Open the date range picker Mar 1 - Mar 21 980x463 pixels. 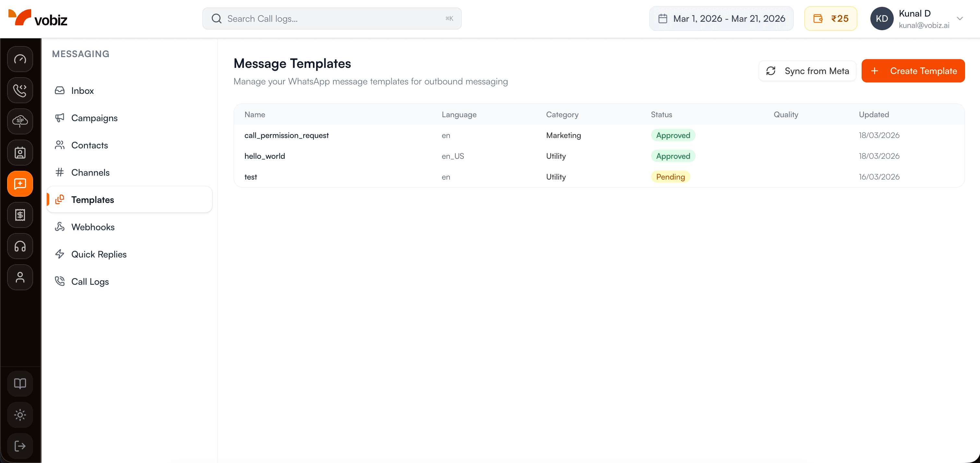coord(721,18)
